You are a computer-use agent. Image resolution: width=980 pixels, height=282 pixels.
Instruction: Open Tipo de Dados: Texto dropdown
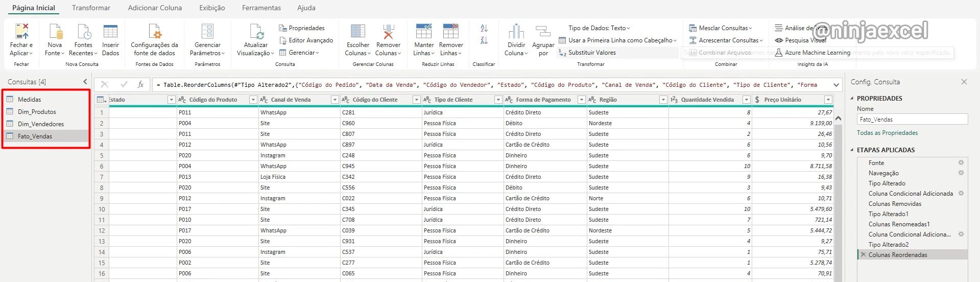pos(599,28)
